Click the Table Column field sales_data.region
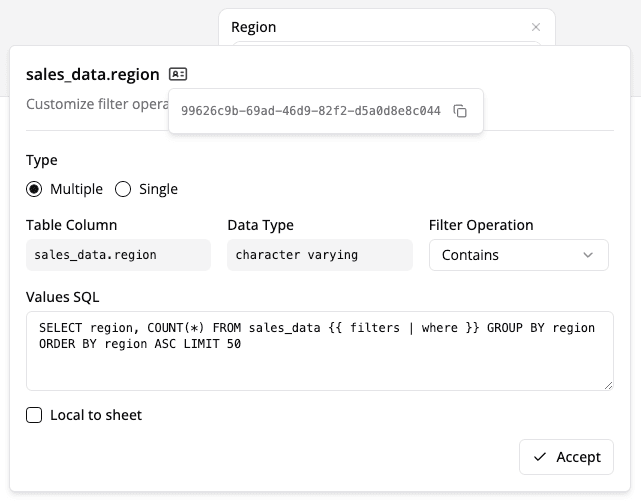 118,255
